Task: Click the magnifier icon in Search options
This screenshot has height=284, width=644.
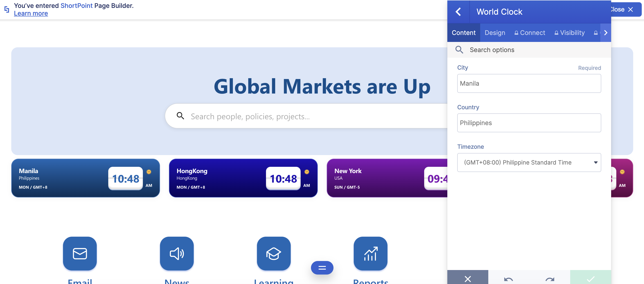Action: [459, 50]
